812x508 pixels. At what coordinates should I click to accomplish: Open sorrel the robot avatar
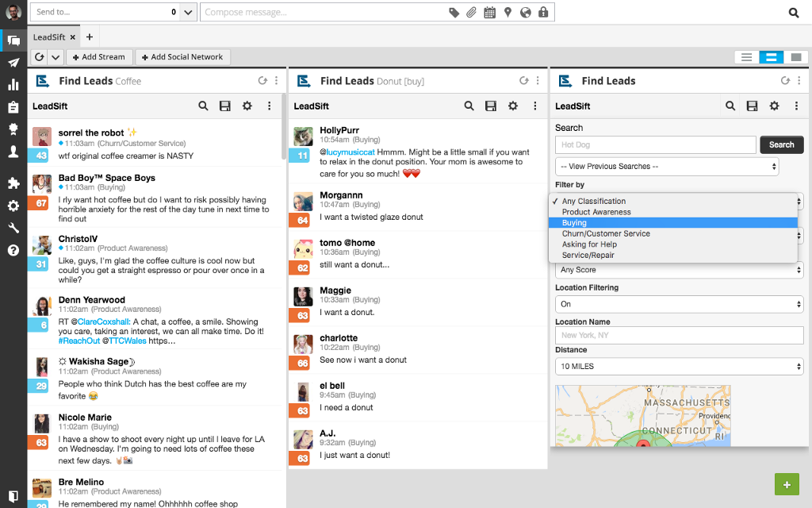coord(41,137)
